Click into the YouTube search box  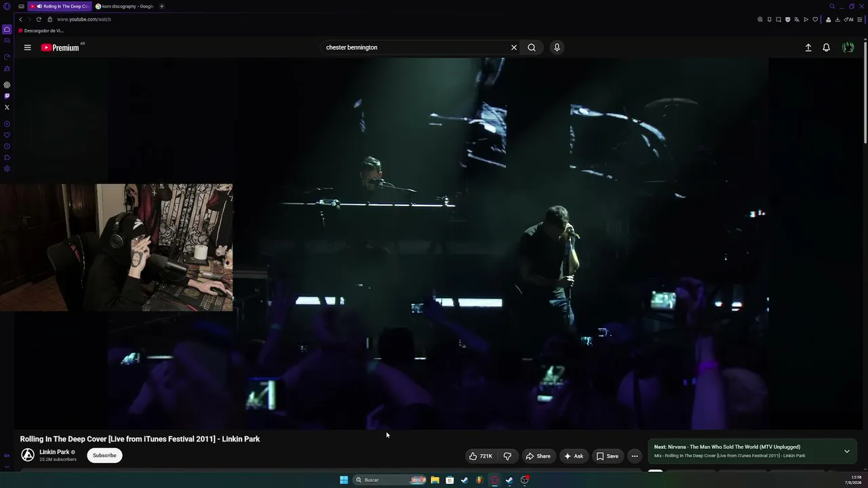[x=415, y=47]
